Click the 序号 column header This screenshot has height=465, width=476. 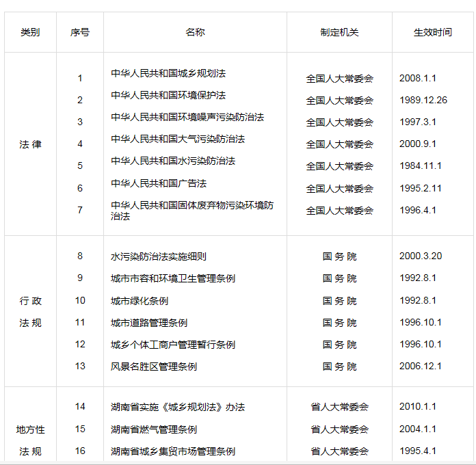coord(79,32)
